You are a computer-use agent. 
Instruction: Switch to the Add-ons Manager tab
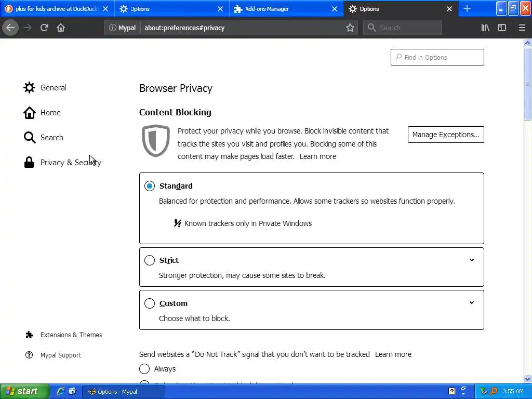[281, 9]
